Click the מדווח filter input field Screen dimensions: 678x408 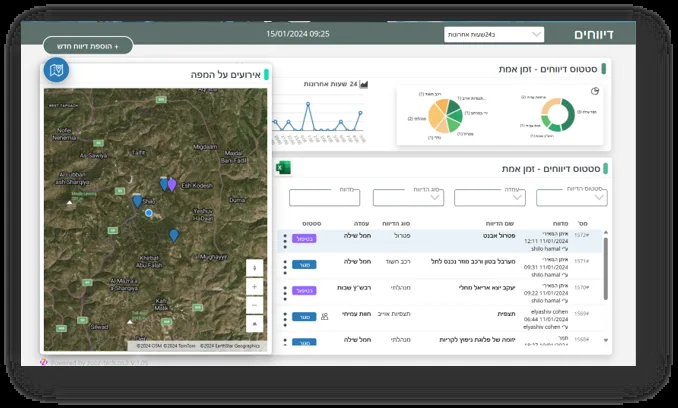(325, 198)
